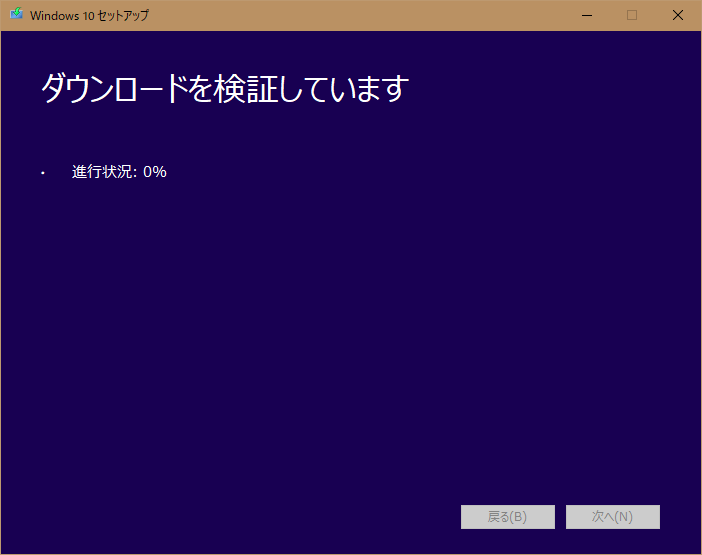Viewport: 702px width, 555px height.
Task: Click the greyed-out maximize button
Action: tap(632, 15)
